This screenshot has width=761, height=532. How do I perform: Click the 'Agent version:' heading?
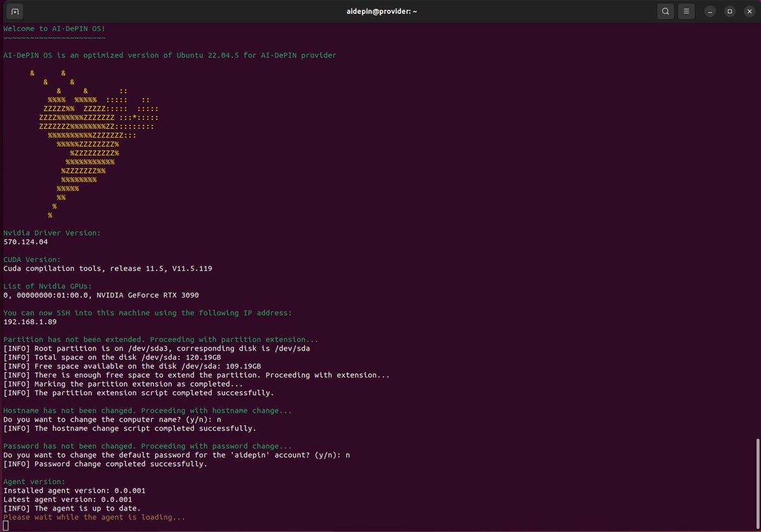pos(34,481)
